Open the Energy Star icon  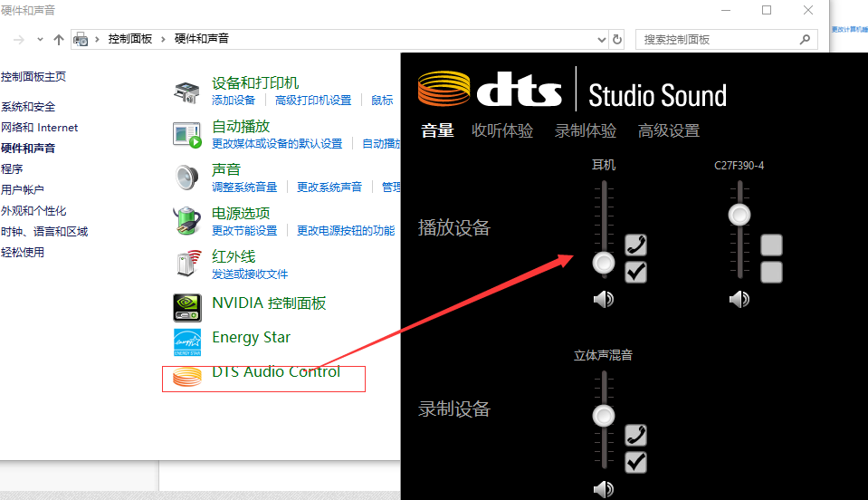pos(187,342)
